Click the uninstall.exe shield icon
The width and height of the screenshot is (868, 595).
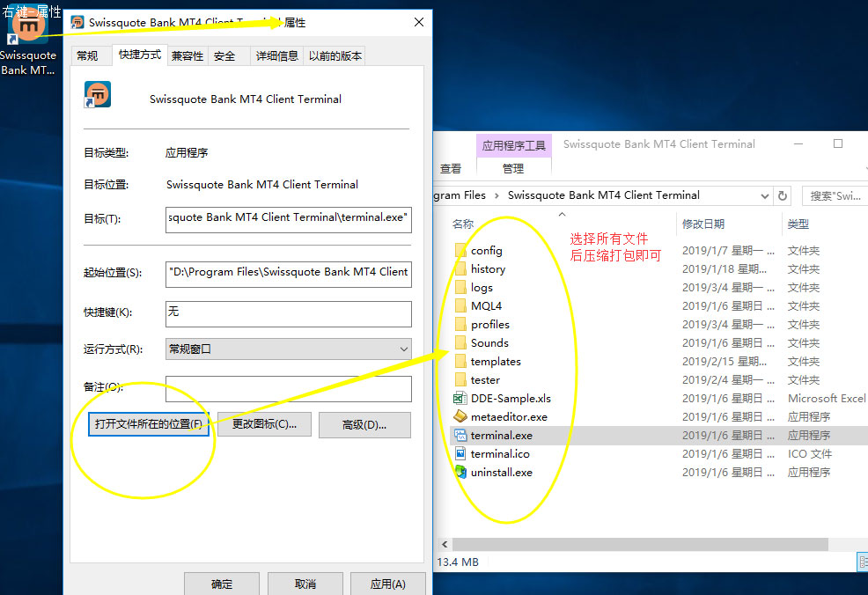coord(460,473)
